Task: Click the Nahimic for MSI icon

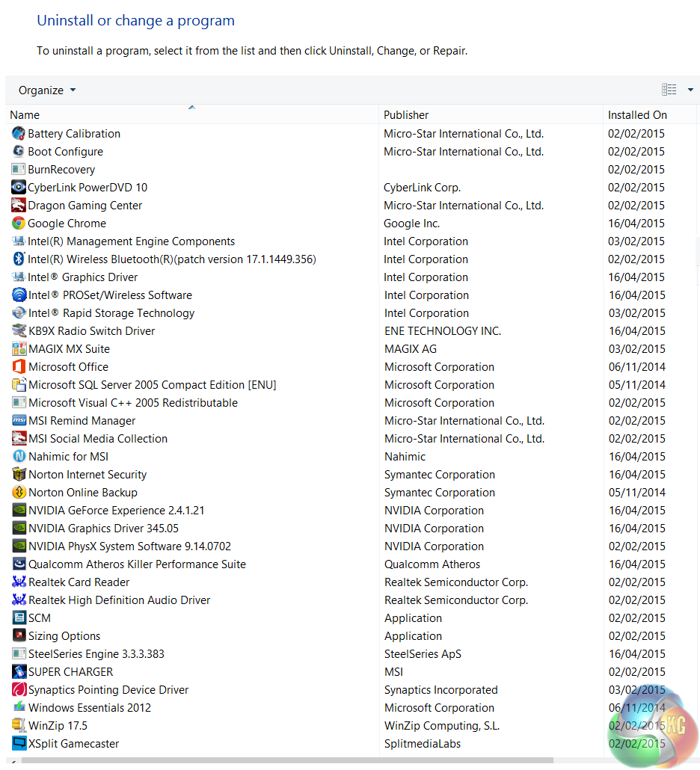Action: click(x=19, y=456)
